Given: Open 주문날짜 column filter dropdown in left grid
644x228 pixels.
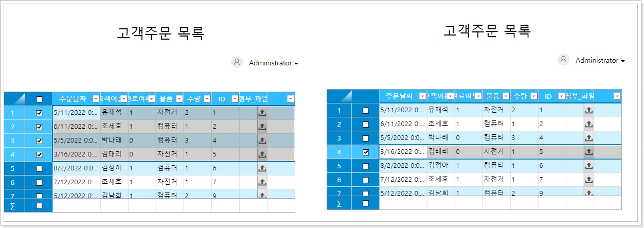Looking at the screenshot, I should (96, 99).
